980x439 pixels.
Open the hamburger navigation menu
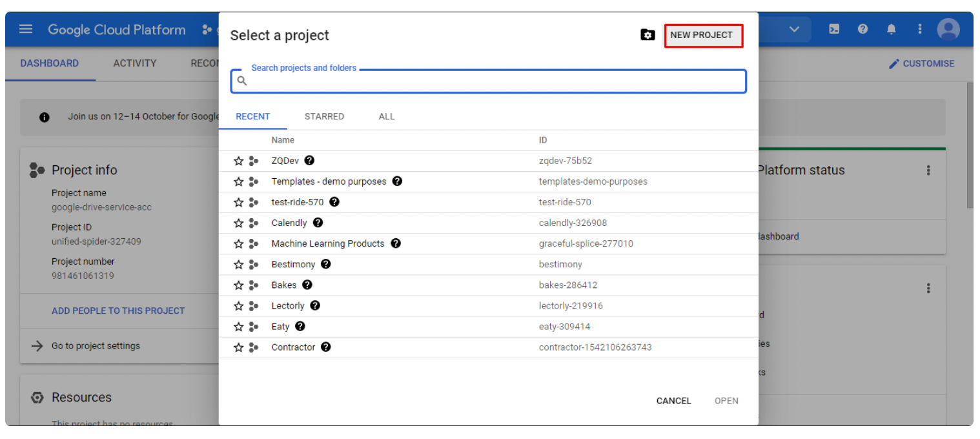[x=26, y=29]
